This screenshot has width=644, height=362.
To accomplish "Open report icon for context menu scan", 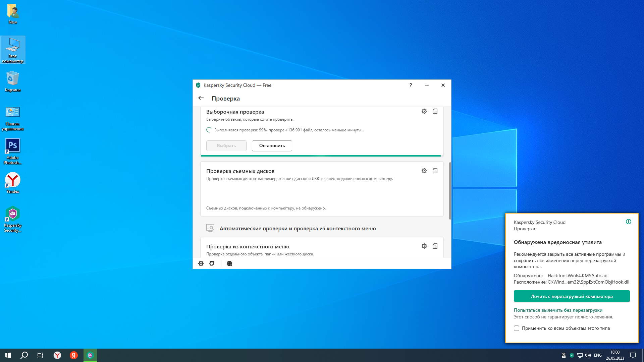I will click(x=435, y=246).
